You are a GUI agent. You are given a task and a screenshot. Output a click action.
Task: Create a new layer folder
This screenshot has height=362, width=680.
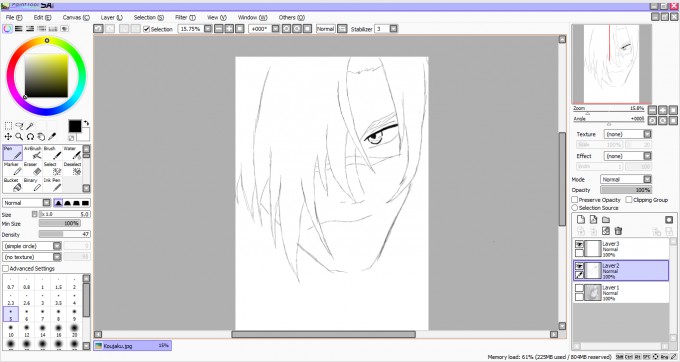[x=606, y=220]
